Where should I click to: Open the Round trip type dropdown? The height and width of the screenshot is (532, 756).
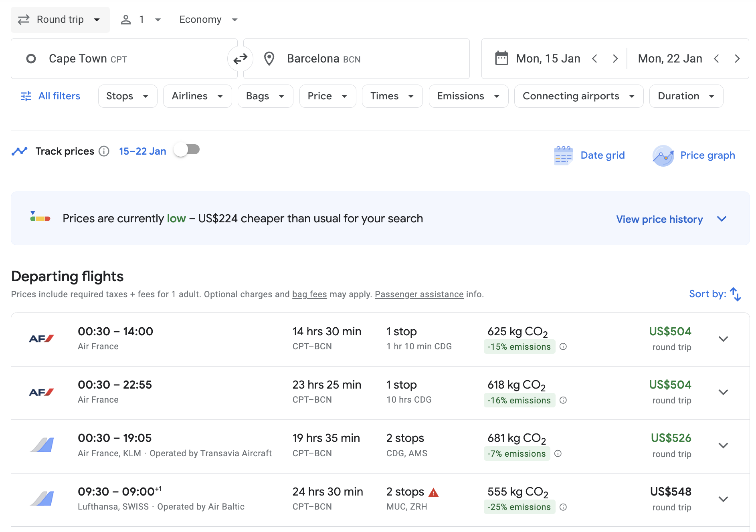[x=60, y=20]
